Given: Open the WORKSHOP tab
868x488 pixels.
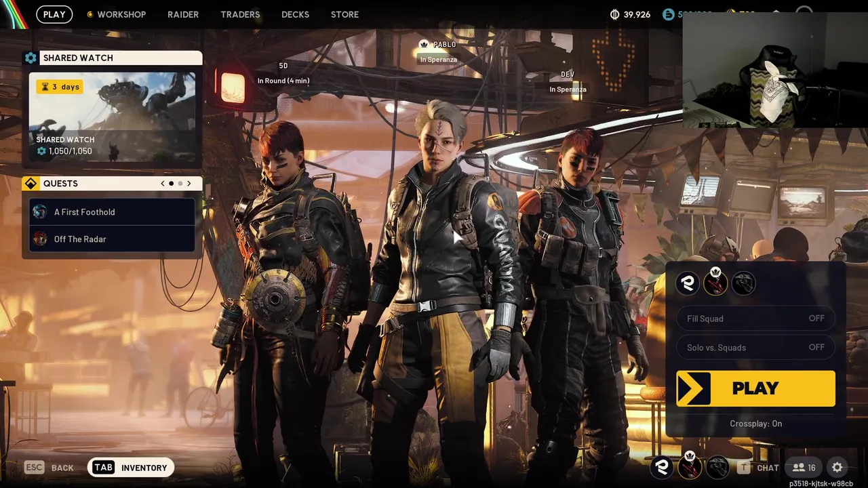Looking at the screenshot, I should (x=121, y=14).
